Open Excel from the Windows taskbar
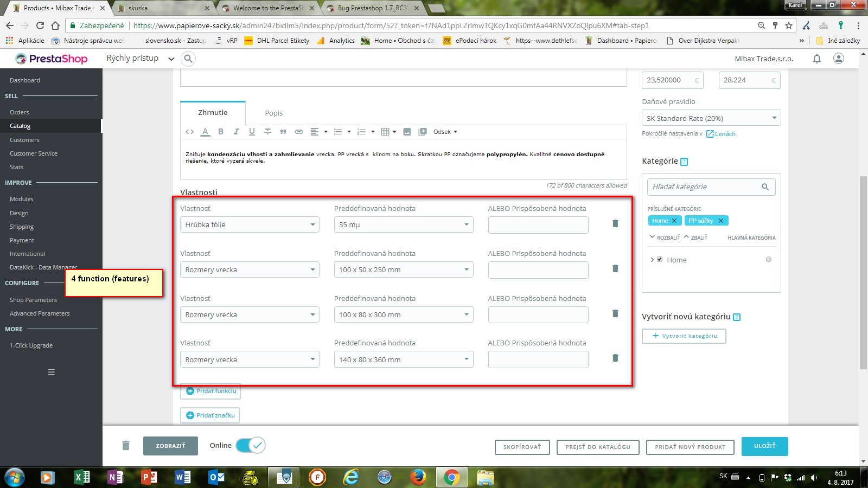 [x=82, y=477]
